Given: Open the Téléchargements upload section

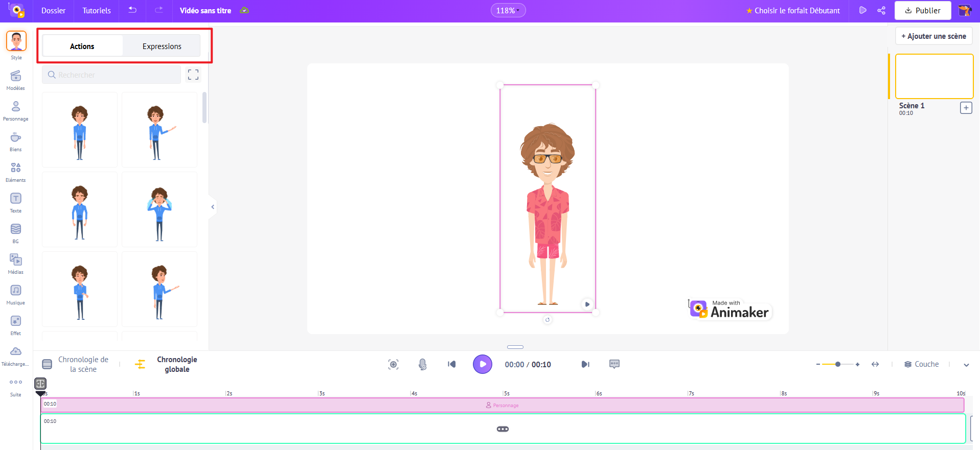Looking at the screenshot, I should [16, 356].
